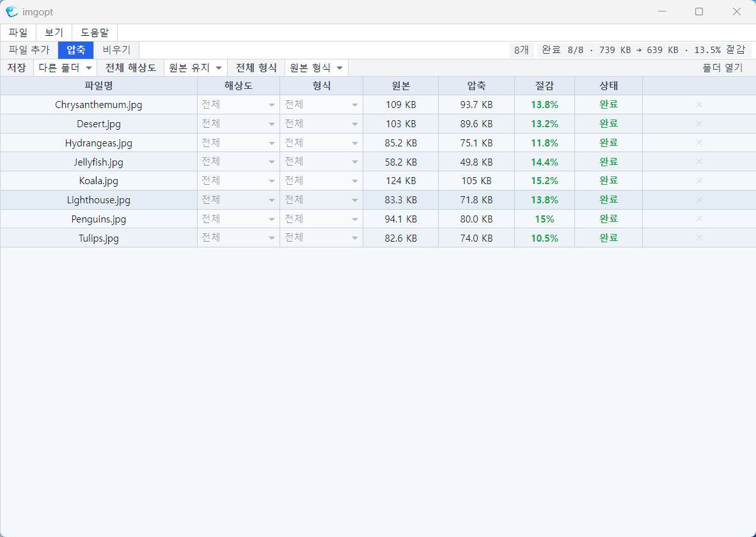Click the 전체 해상도 toolbar label
756x537 pixels.
130,68
